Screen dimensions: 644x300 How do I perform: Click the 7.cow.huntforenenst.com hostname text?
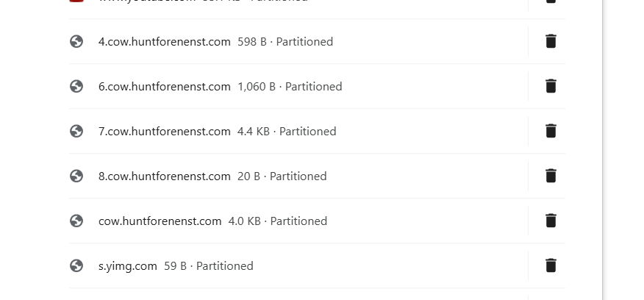pyautogui.click(x=164, y=132)
